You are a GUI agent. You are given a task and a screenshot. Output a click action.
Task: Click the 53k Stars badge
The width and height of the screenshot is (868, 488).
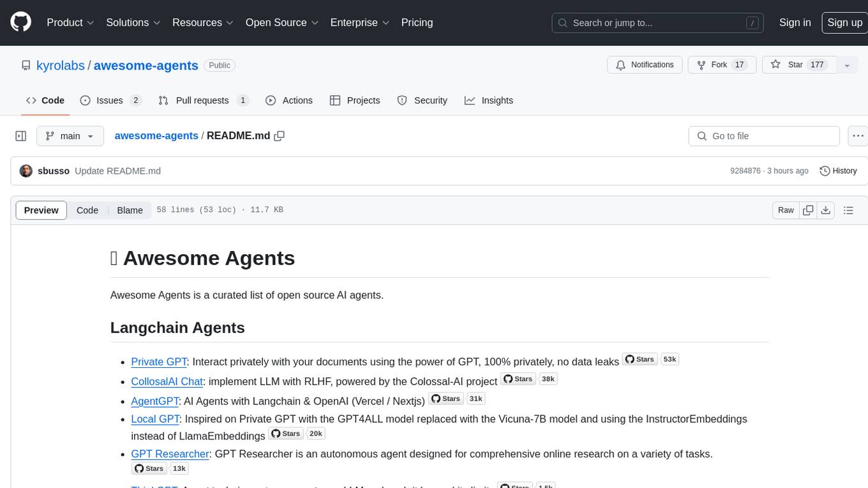click(650, 359)
